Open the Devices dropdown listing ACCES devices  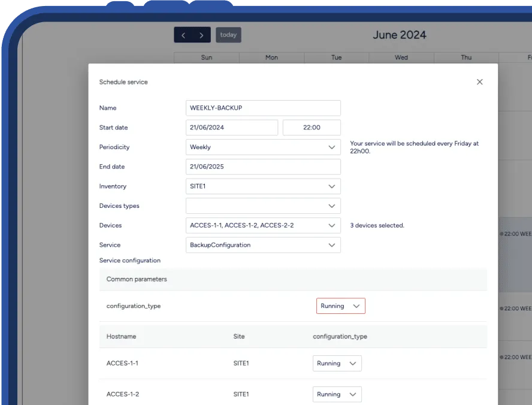coord(263,225)
